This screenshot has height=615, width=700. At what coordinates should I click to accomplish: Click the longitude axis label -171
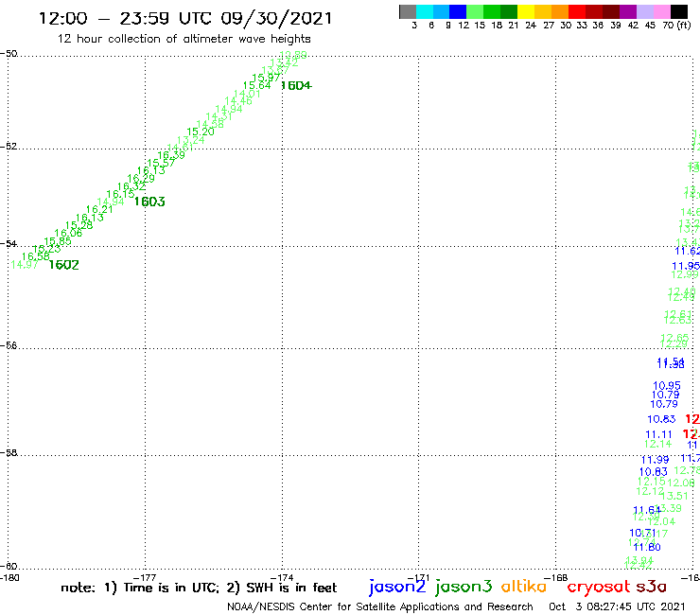pos(418,577)
